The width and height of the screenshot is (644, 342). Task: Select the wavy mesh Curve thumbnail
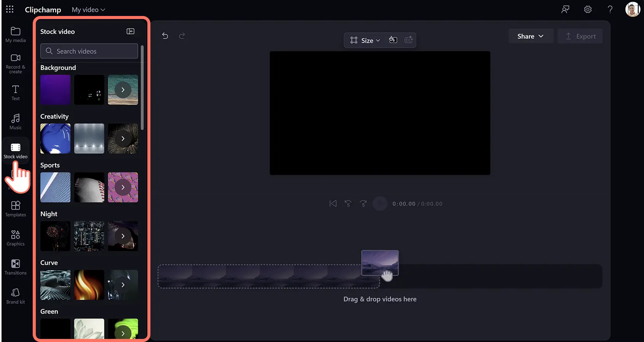(56, 285)
